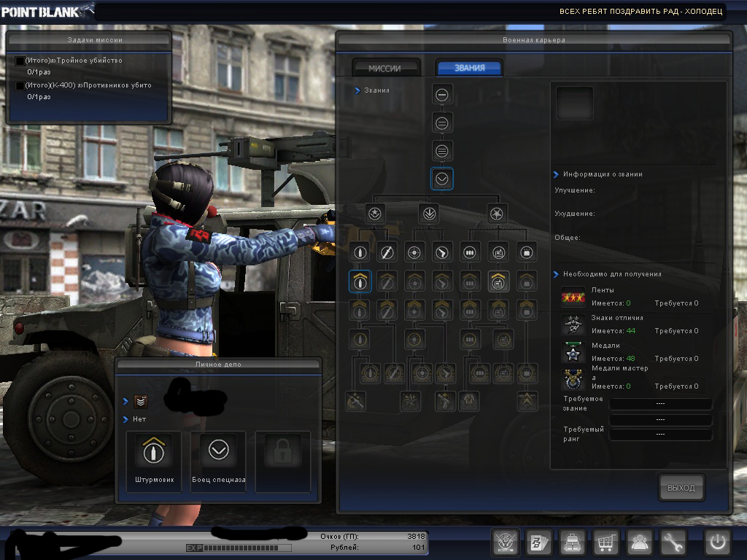
Task: Click the Знаки отличия Имеется: 44 value
Action: (630, 331)
